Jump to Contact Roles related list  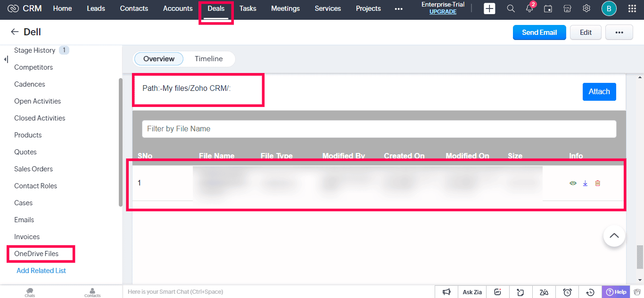[35, 186]
